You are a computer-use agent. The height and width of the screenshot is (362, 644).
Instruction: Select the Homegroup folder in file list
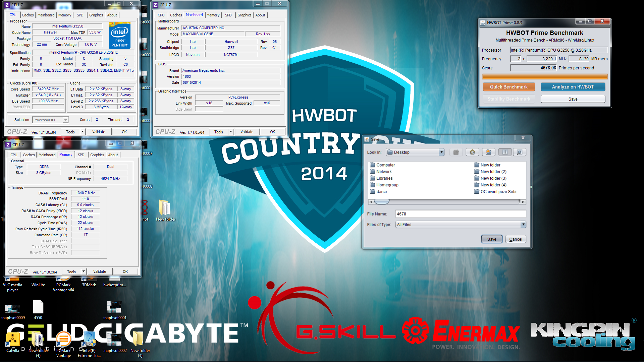(384, 185)
